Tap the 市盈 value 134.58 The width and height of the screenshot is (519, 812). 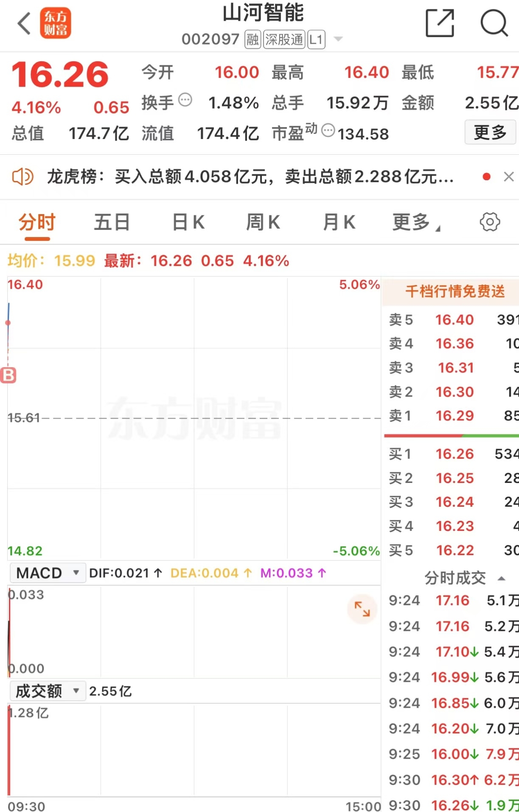point(363,134)
